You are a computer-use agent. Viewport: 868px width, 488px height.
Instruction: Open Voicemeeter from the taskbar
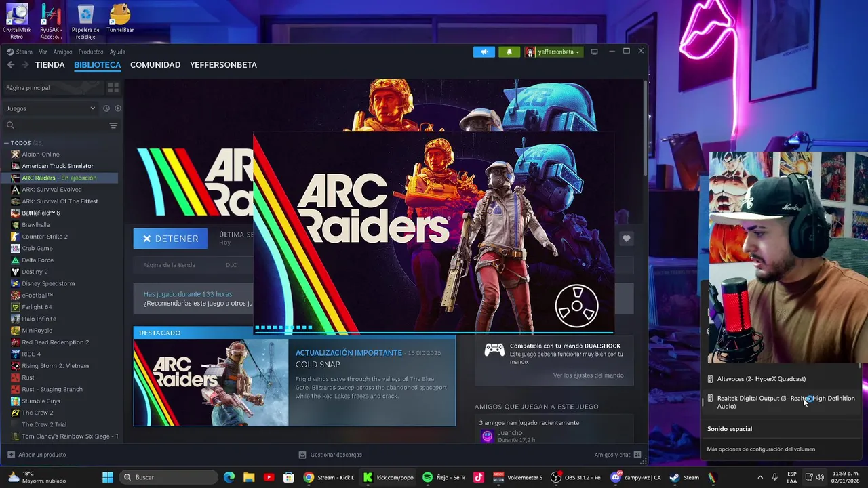[x=518, y=477]
